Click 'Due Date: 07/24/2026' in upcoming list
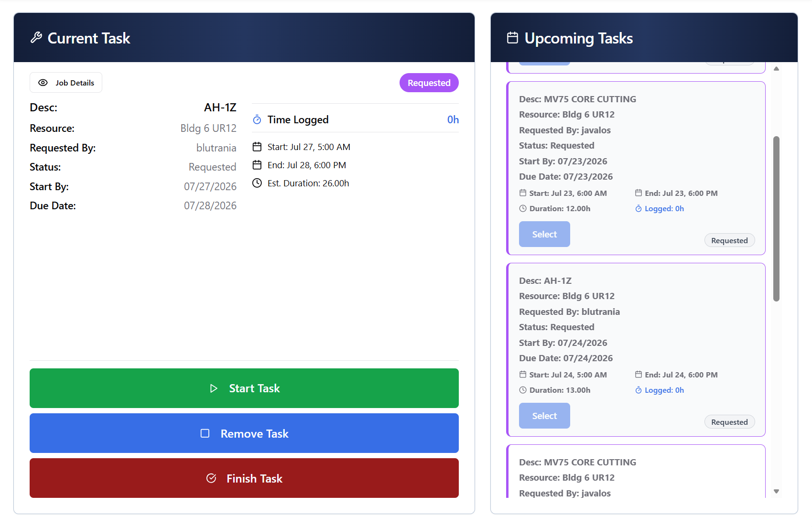The height and width of the screenshot is (527, 812). pyautogui.click(x=566, y=358)
